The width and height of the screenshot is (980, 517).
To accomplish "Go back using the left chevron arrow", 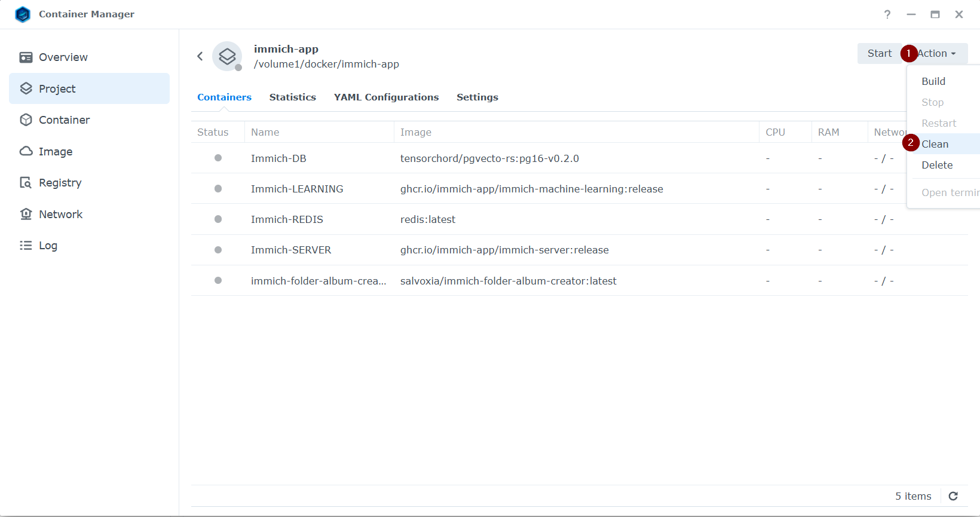I will click(x=200, y=56).
